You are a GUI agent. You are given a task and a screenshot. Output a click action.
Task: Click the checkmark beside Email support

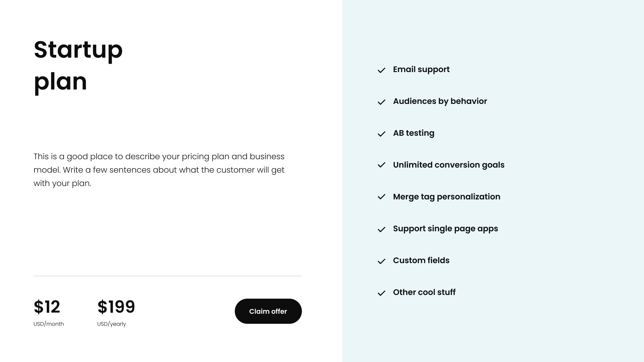click(x=382, y=71)
